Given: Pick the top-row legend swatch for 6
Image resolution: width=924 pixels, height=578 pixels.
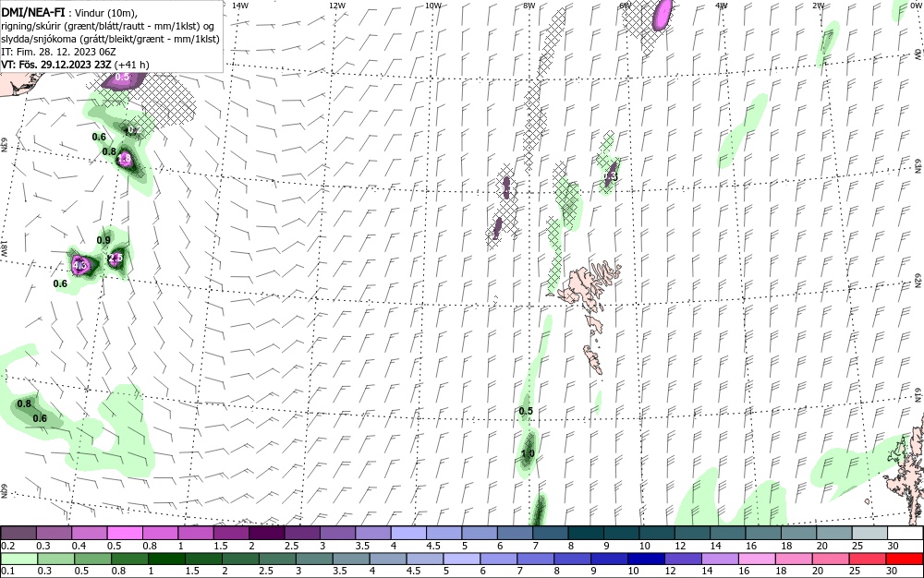Looking at the screenshot, I should pos(515,534).
